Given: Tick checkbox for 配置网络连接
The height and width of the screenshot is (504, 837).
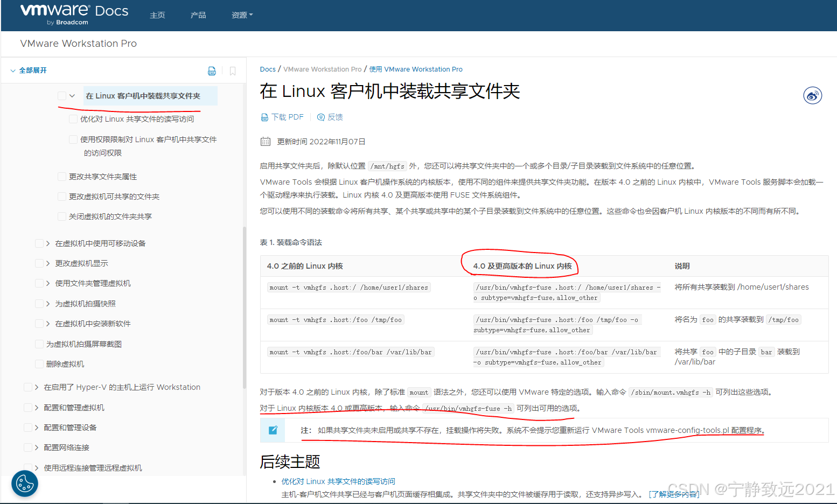Looking at the screenshot, I should coord(28,447).
